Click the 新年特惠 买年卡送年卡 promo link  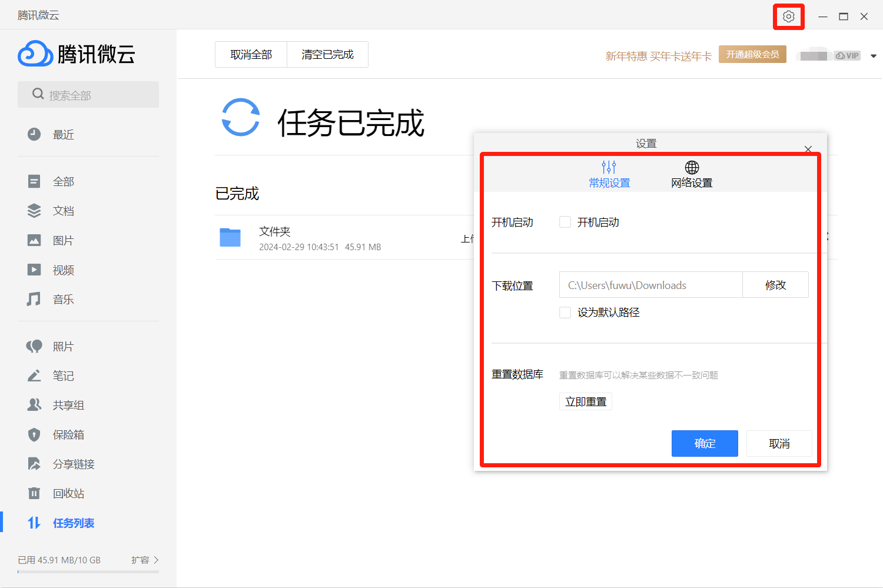[x=658, y=56]
